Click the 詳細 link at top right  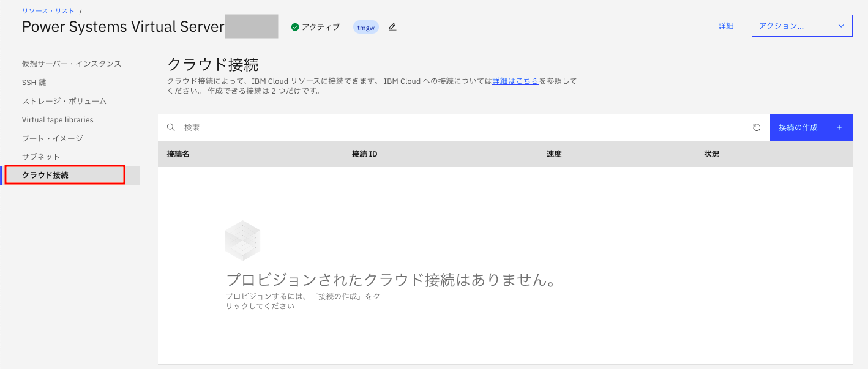tap(726, 26)
